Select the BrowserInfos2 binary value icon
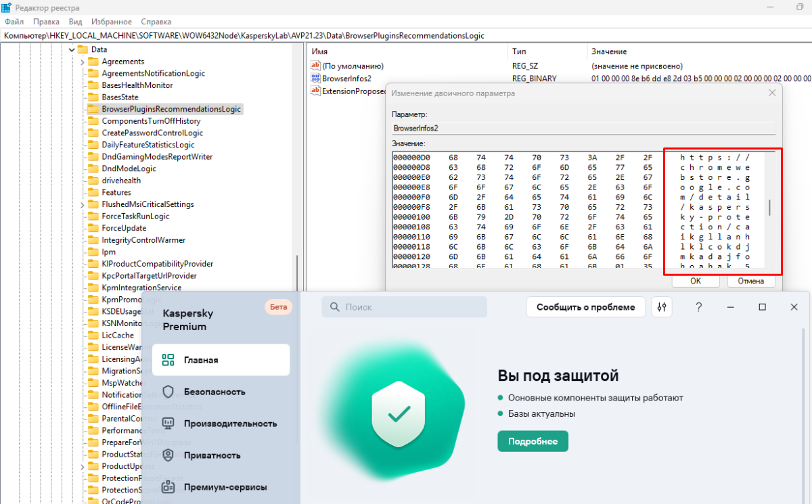 (x=315, y=78)
